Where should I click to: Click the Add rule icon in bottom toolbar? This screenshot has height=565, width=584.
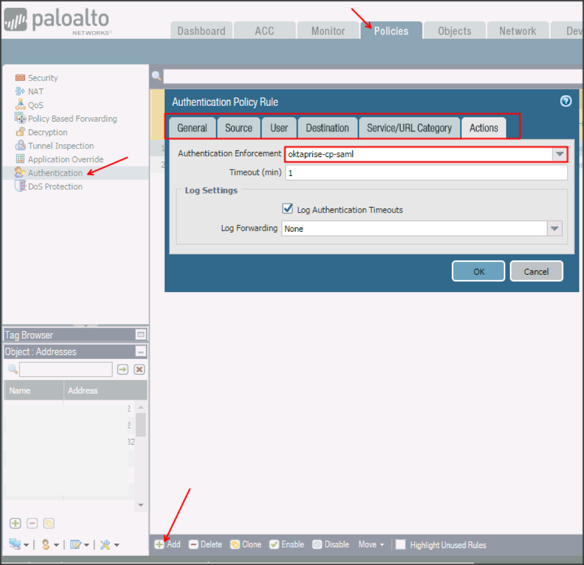(159, 545)
